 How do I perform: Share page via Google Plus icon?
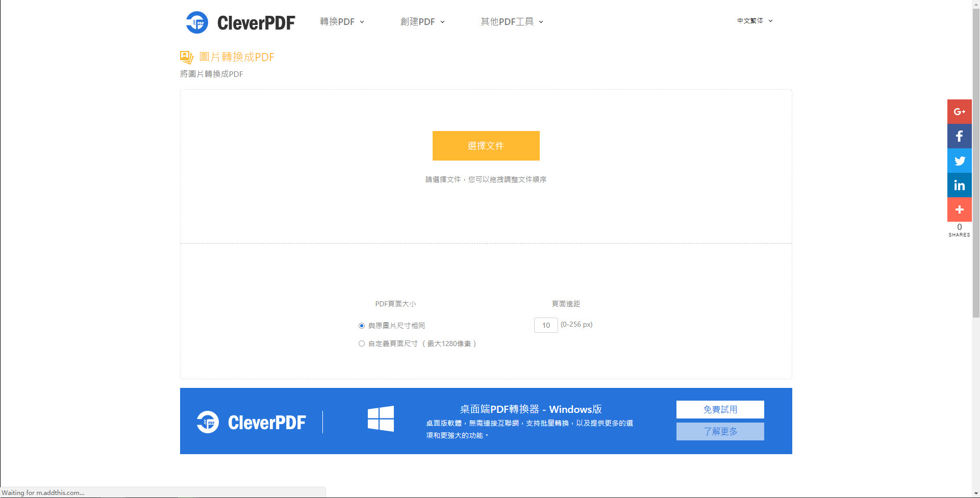tap(959, 112)
